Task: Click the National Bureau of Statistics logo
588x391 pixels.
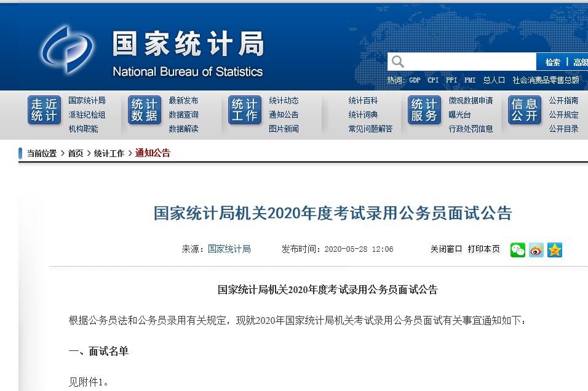Action: tap(68, 49)
